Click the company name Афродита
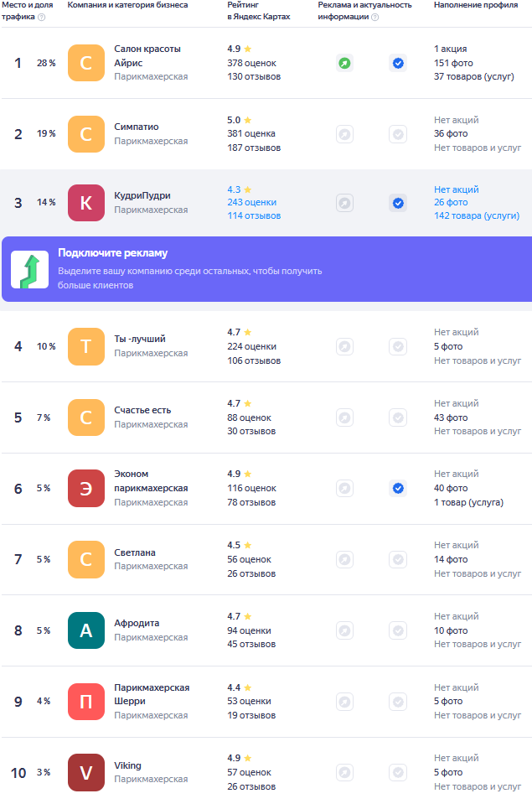The image size is (532, 809). pyautogui.click(x=137, y=623)
